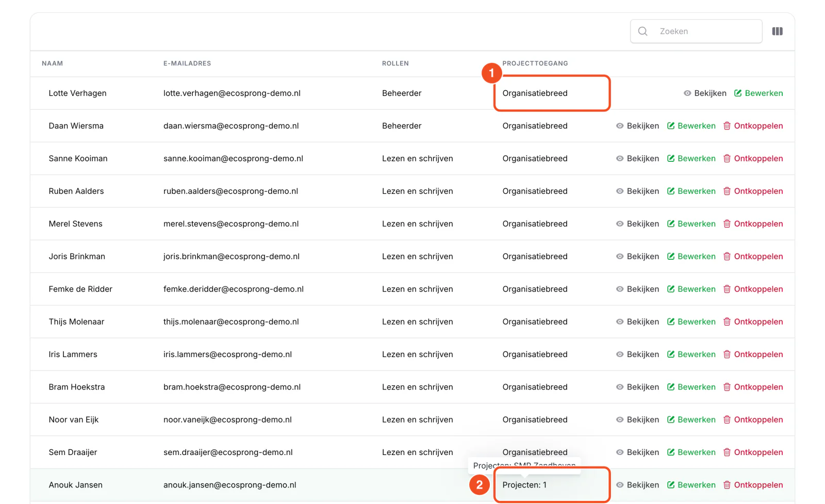Click the E-MAILADRES column header
The height and width of the screenshot is (504, 825).
187,63
